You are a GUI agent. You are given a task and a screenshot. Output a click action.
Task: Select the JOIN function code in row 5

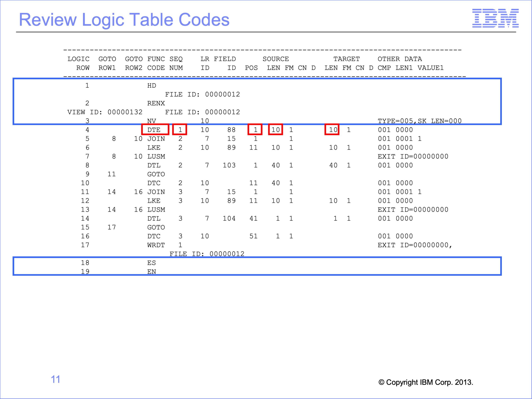click(156, 139)
